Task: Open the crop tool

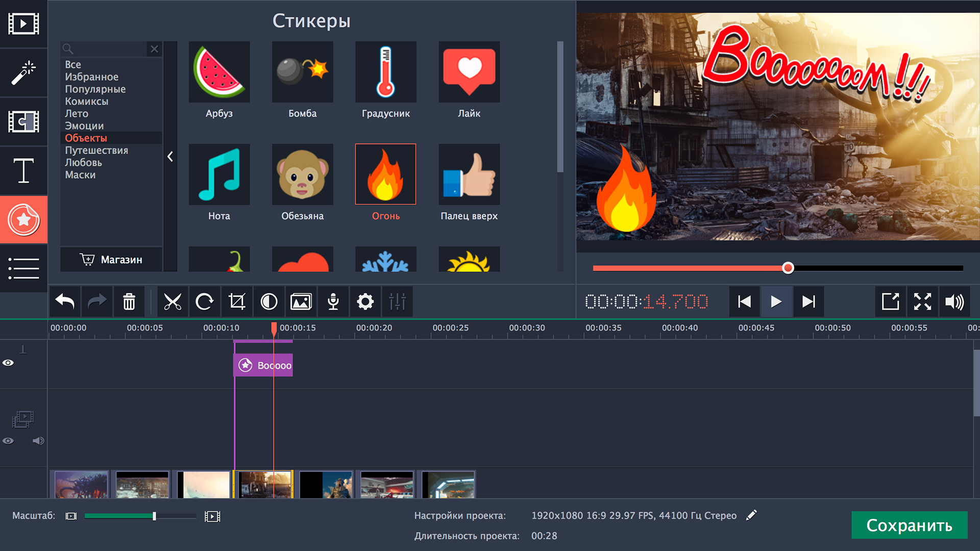Action: [x=237, y=302]
